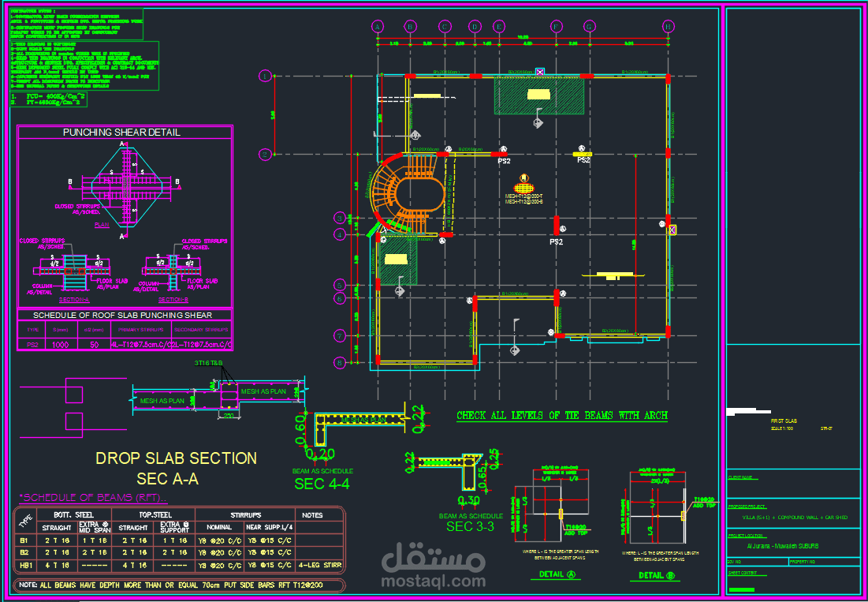The image size is (868, 602).
Task: Select row grid bubble '1'
Action: (265, 76)
